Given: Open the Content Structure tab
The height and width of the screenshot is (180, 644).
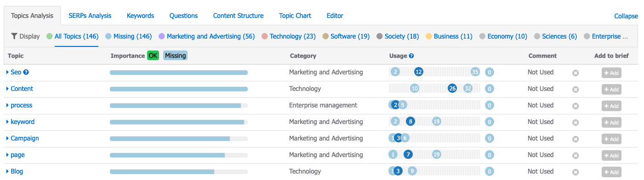Looking at the screenshot, I should pos(238,16).
